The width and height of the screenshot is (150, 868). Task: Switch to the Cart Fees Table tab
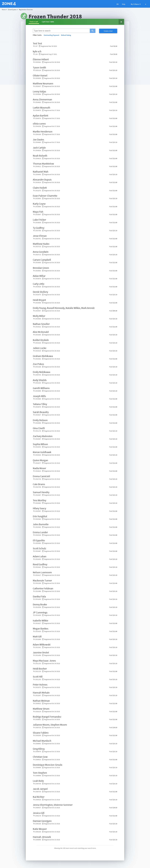(48, 22)
